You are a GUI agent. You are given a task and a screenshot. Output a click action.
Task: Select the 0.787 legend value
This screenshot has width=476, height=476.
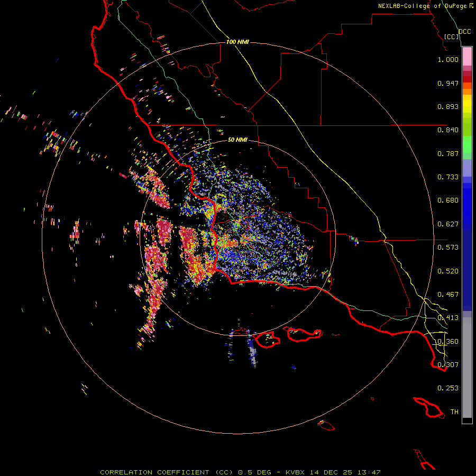448,153
